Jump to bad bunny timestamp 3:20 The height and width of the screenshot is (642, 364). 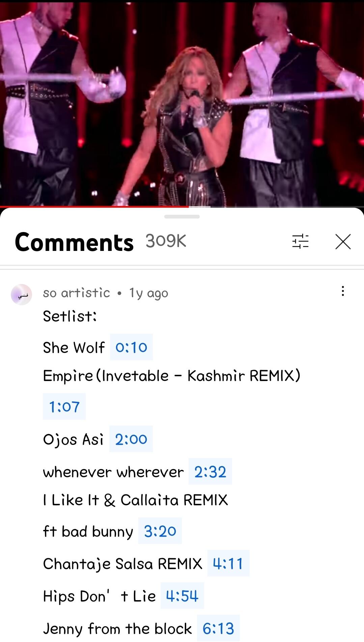(160, 531)
